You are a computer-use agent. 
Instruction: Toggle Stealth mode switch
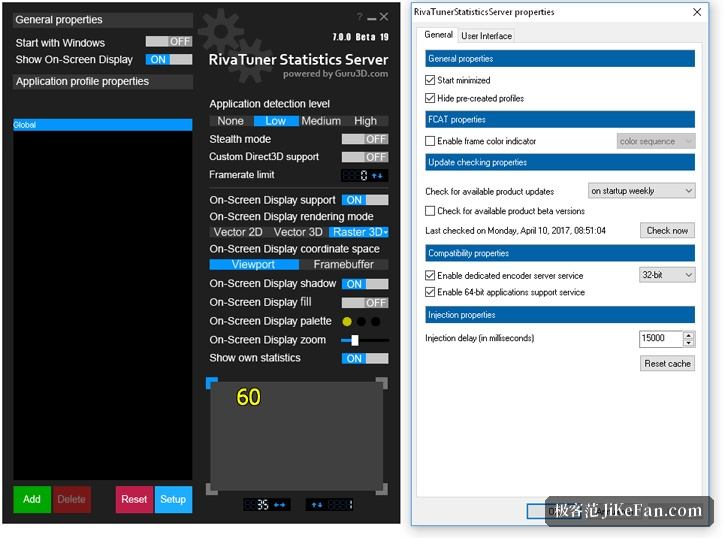365,139
